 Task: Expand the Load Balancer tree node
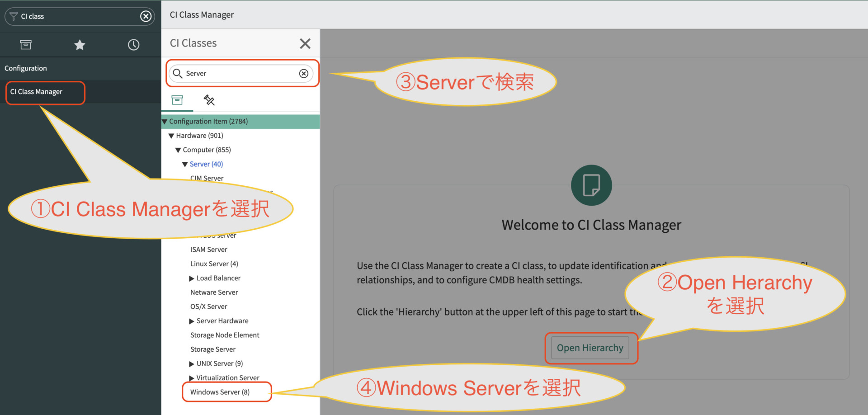(x=191, y=278)
